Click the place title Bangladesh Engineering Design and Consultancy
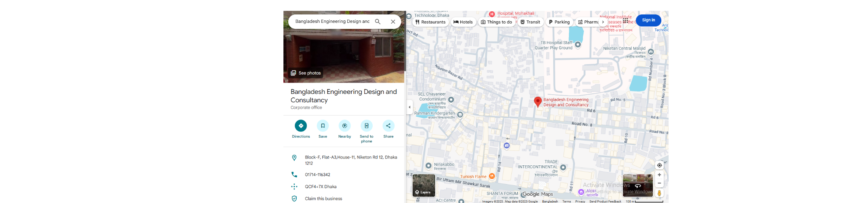 click(344, 96)
